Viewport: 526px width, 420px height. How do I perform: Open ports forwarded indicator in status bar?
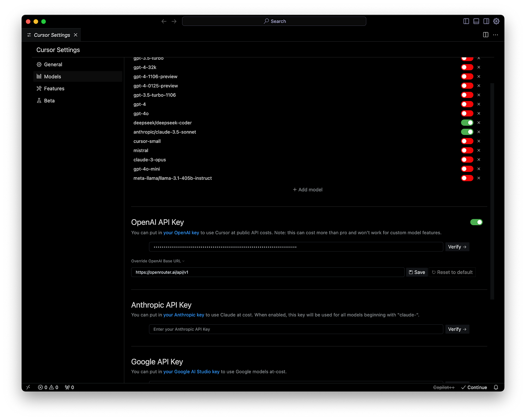70,387
